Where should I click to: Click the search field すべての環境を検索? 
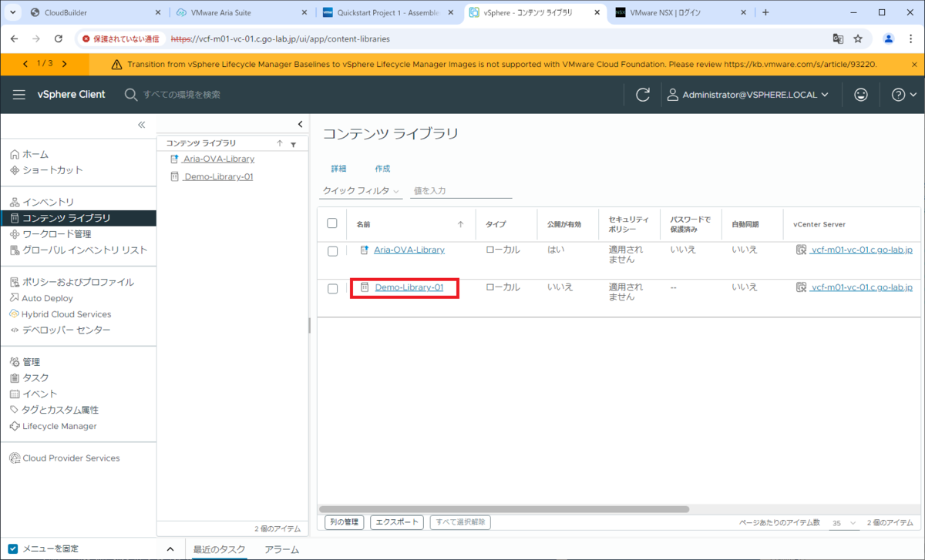[x=181, y=95]
